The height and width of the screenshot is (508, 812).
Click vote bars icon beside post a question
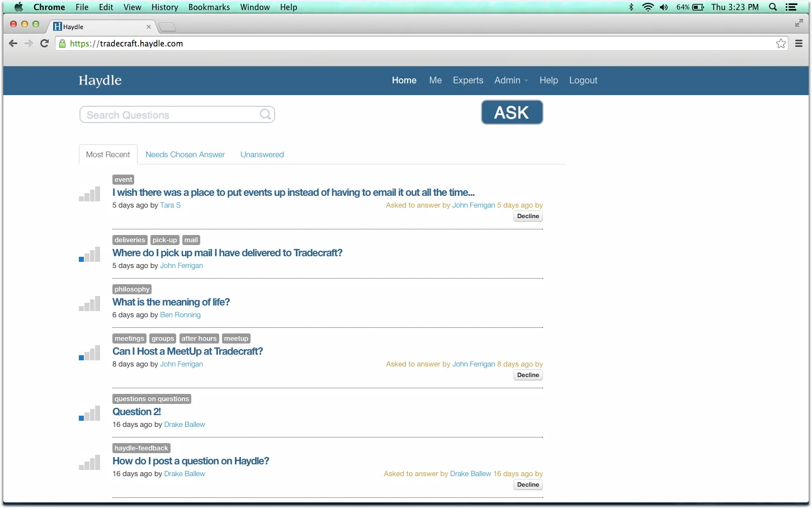(89, 462)
